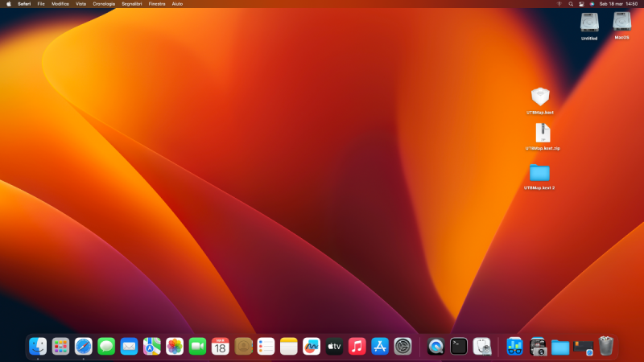
Task: Select the UTBMap.kext.zip file
Action: [x=543, y=133]
